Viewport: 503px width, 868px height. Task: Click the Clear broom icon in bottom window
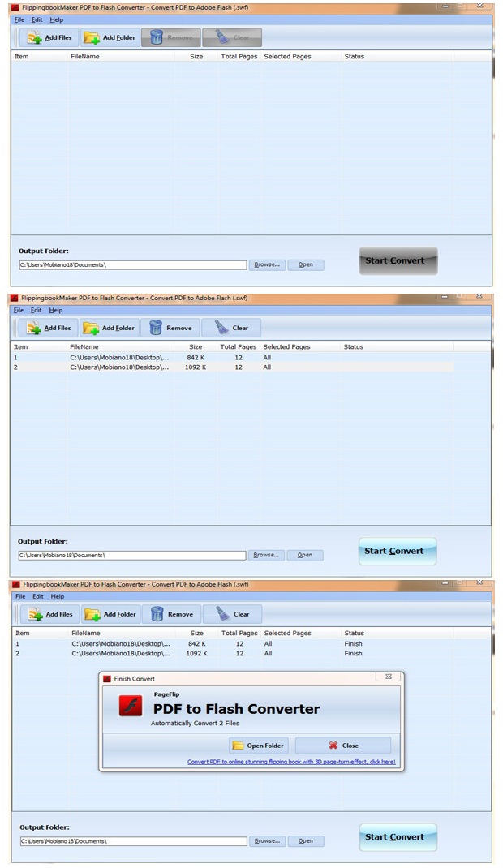click(x=223, y=614)
